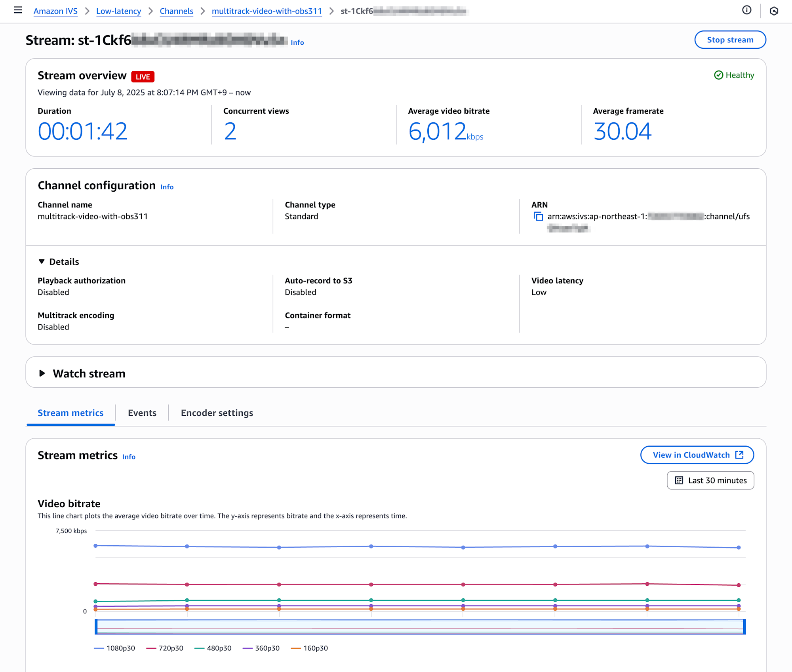Image resolution: width=792 pixels, height=672 pixels.
Task: Open the hexagon settings icon in header
Action: click(x=774, y=11)
